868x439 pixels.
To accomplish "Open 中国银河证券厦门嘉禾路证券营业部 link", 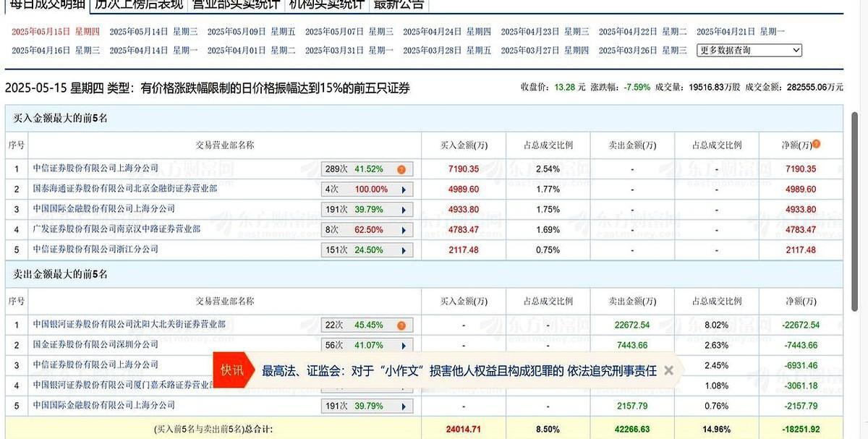I will pyautogui.click(x=123, y=385).
